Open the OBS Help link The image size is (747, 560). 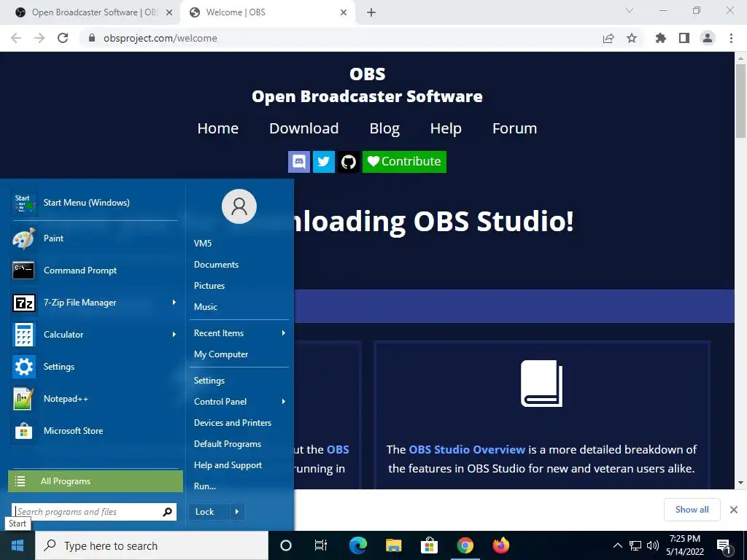pyautogui.click(x=446, y=128)
